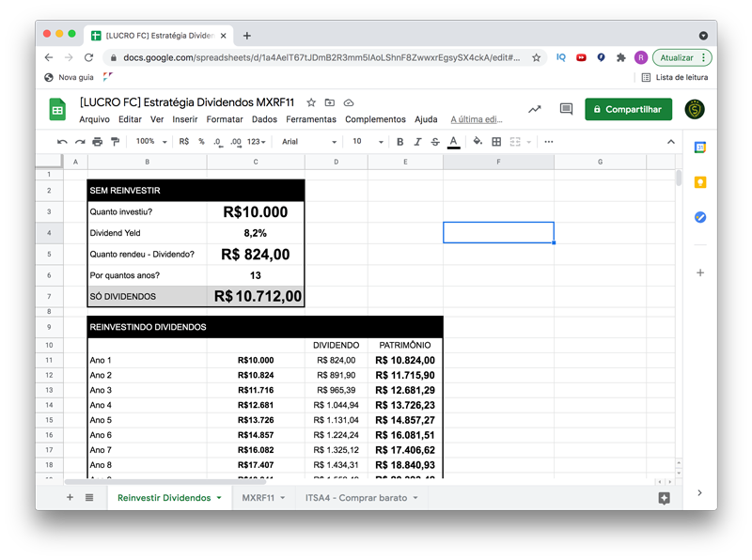Screen dimensions: 752x560
Task: Format selected cell as percent
Action: [201, 142]
